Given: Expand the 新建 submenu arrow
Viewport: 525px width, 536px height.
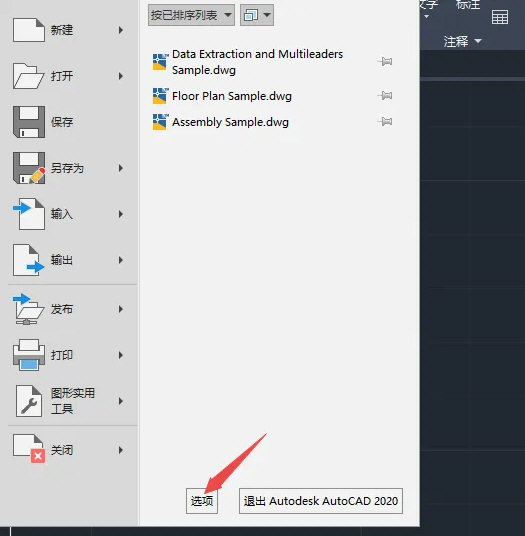Looking at the screenshot, I should pos(121,30).
